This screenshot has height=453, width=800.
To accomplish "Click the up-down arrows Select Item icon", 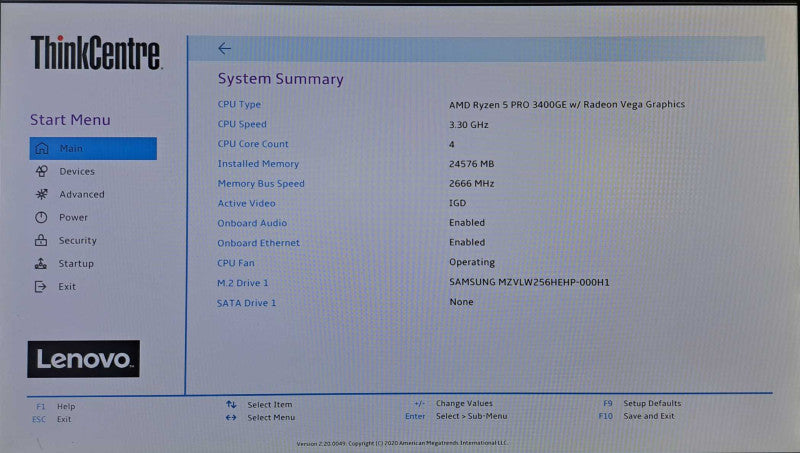I will click(x=231, y=405).
